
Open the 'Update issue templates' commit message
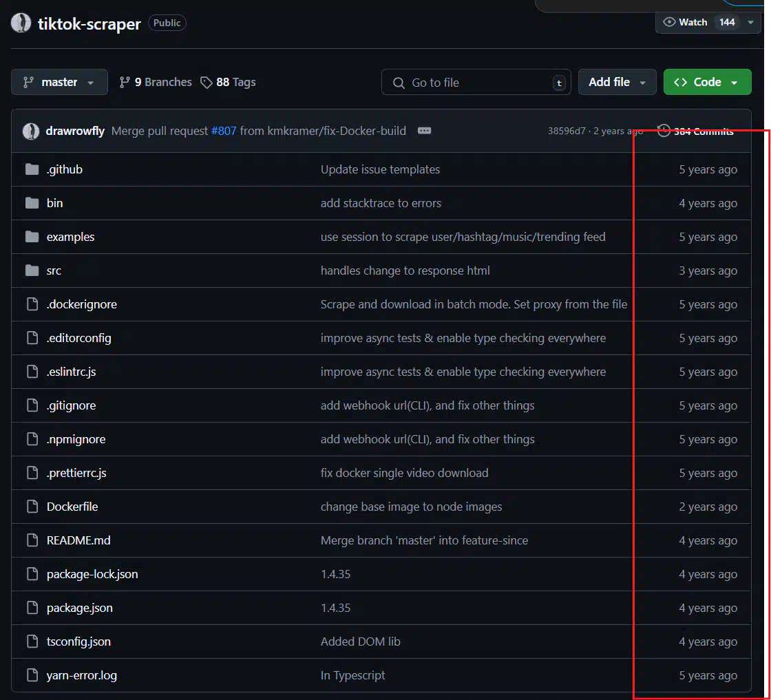tap(380, 169)
